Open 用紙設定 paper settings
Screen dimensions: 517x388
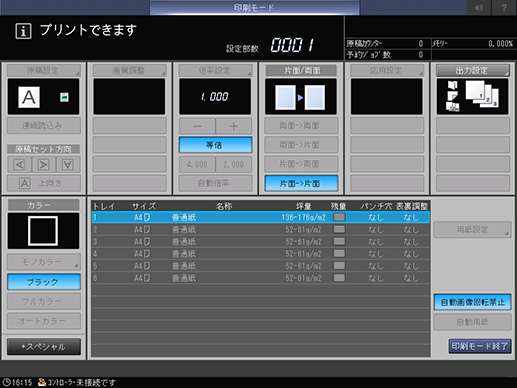click(472, 229)
